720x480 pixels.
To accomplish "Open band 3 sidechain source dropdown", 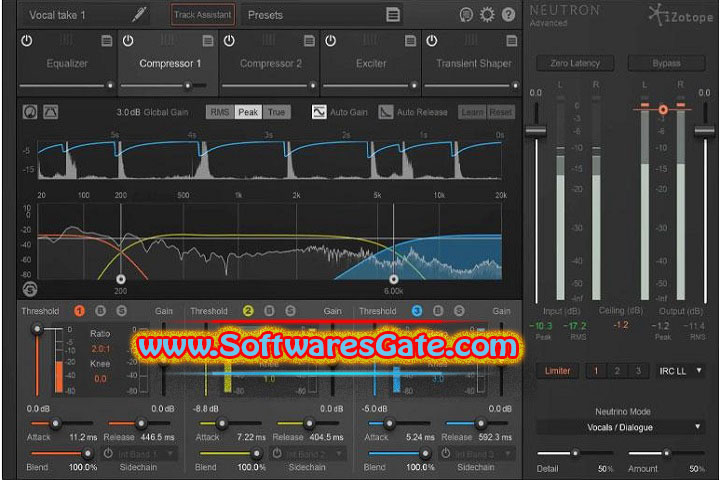I will tap(484, 454).
